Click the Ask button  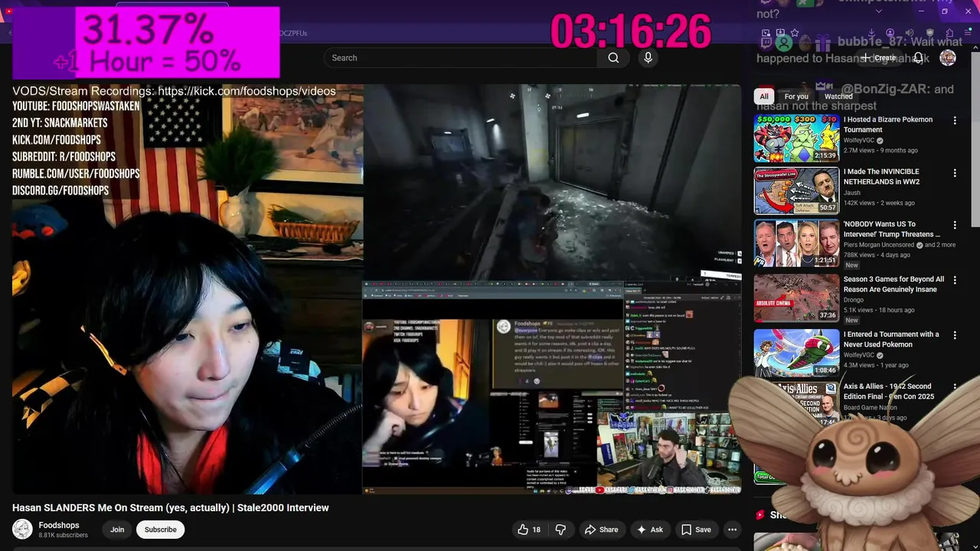pyautogui.click(x=649, y=530)
